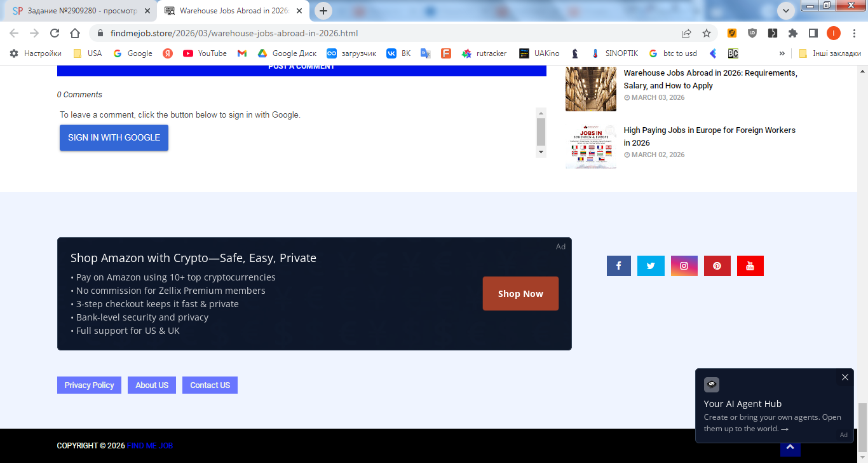Image resolution: width=868 pixels, height=463 pixels.
Task: Click Shop Now in the Amazon ad
Action: [x=520, y=294]
